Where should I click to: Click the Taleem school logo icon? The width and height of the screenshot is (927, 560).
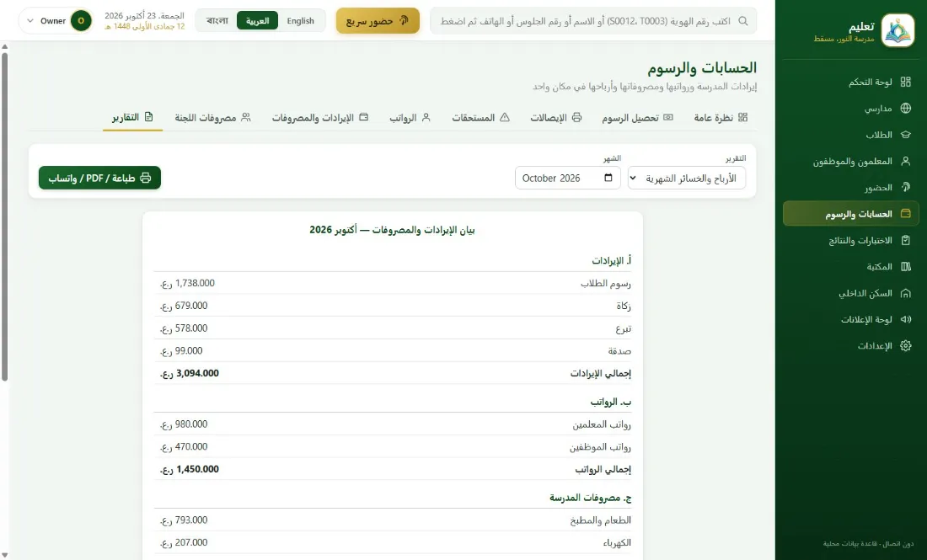click(898, 30)
